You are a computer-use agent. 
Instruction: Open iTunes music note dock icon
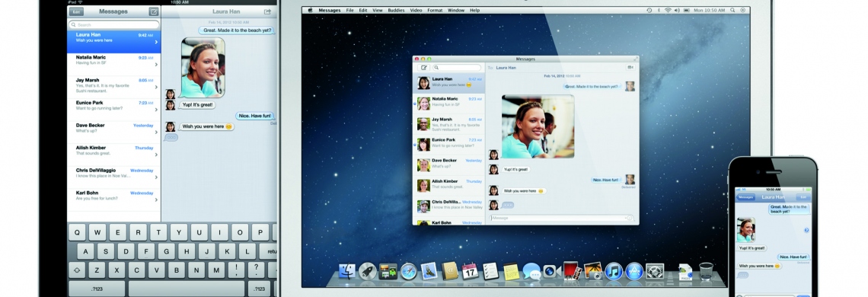click(x=614, y=272)
